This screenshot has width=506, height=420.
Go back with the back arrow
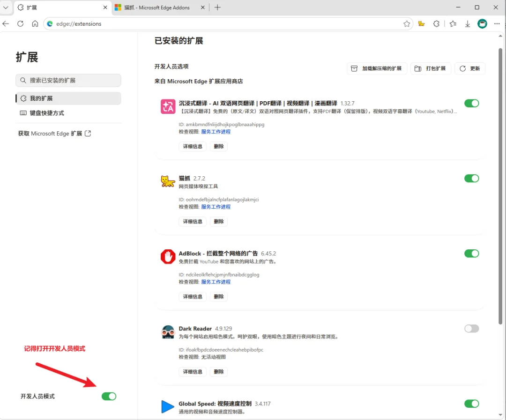(6, 23)
